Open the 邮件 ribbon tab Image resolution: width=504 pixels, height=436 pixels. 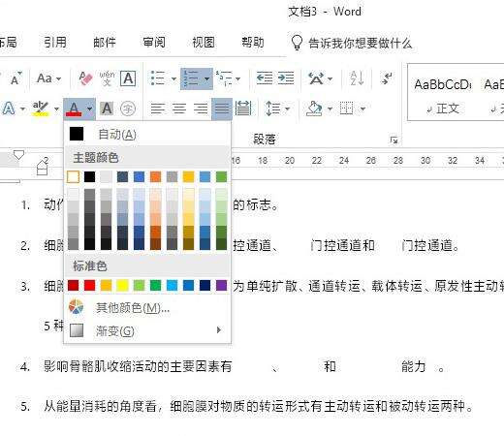coord(105,43)
